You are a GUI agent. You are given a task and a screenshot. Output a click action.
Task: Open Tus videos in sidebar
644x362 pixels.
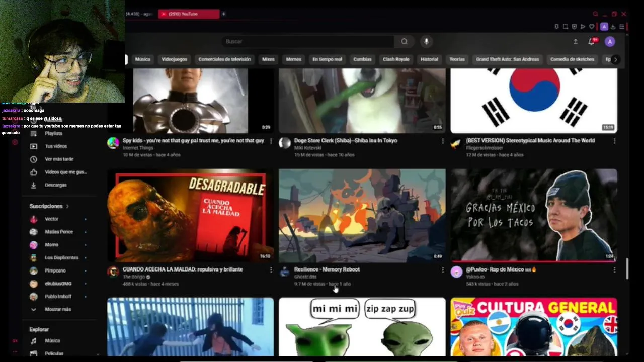[x=55, y=146]
